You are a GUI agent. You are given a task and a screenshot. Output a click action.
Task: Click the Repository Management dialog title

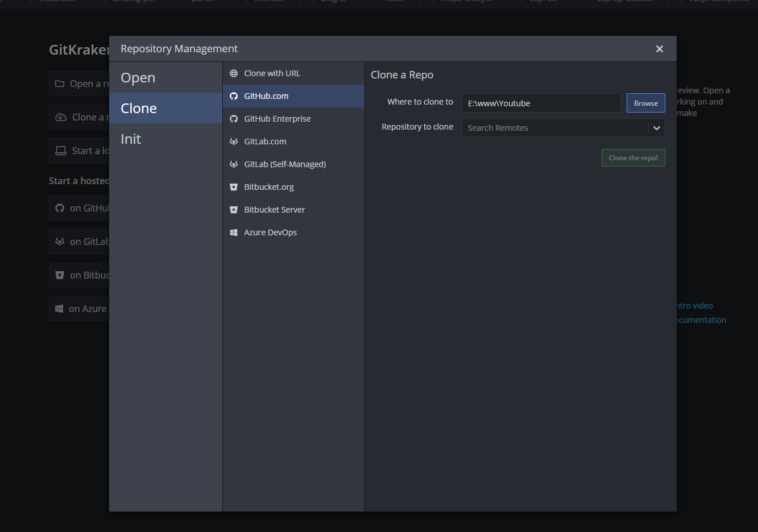coord(179,49)
